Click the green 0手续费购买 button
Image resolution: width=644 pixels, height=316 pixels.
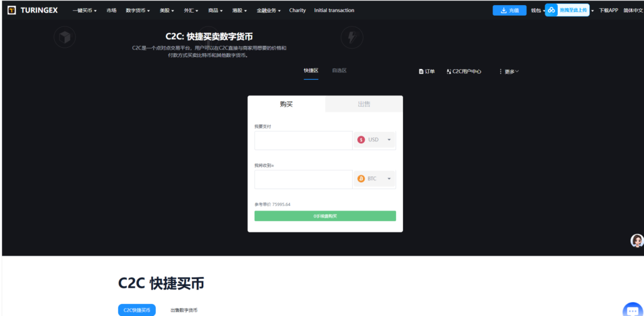coord(325,216)
